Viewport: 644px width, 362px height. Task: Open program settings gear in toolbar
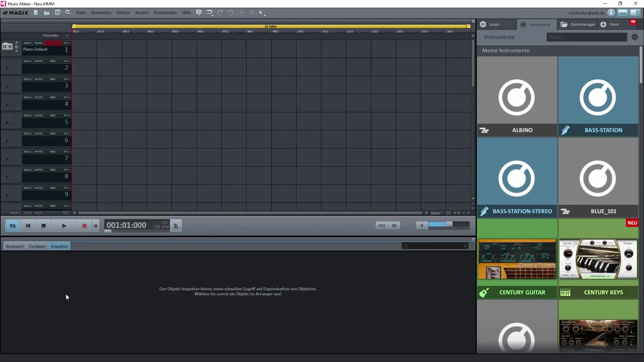pyautogui.click(x=68, y=13)
